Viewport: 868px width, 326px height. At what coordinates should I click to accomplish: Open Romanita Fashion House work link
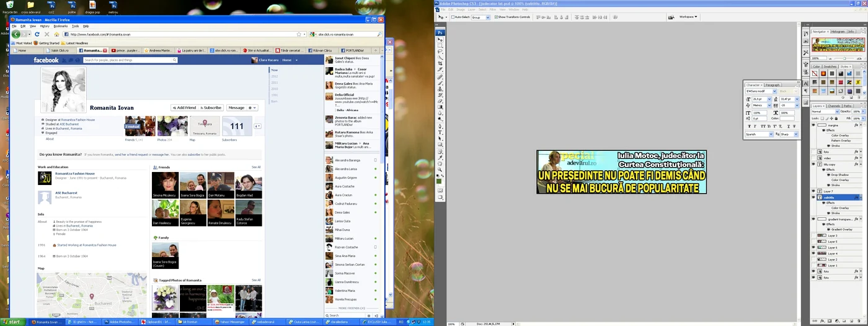75,173
